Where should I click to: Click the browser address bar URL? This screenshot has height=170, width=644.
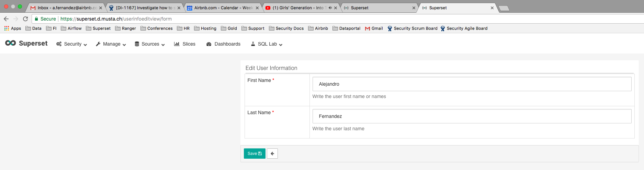pos(116,19)
